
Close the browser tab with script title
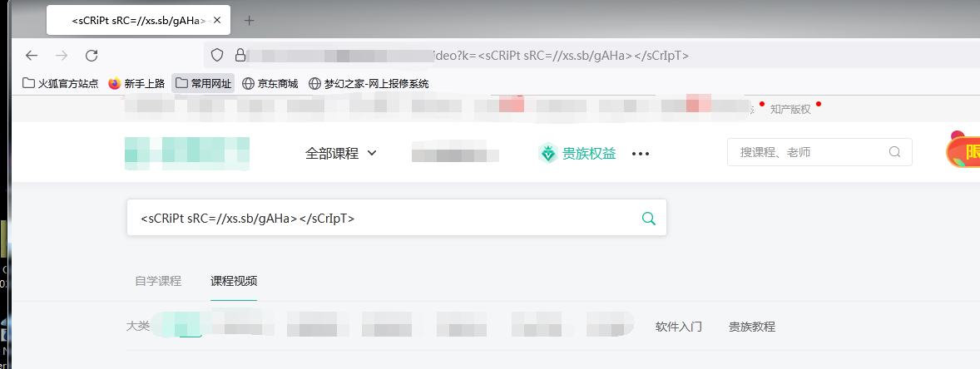[217, 21]
